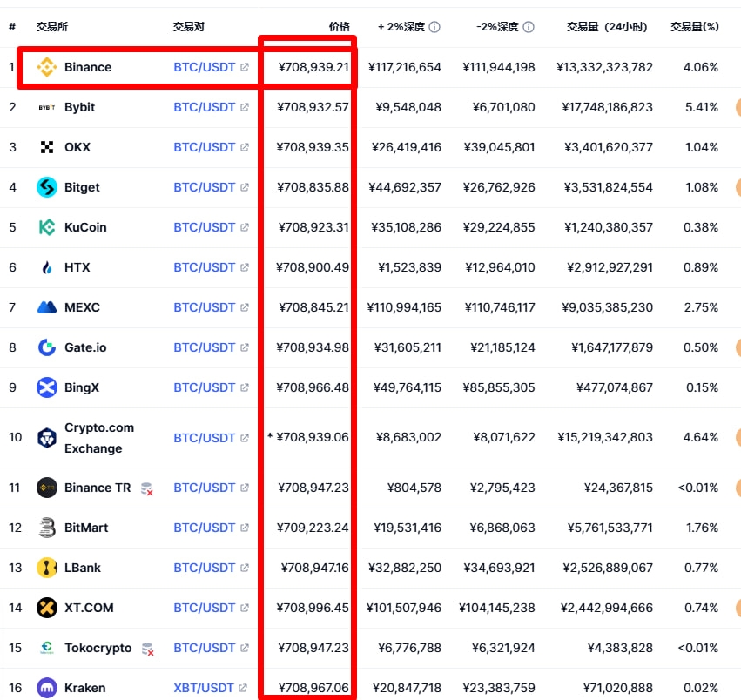Open the Bitget exchange name link

(82, 188)
